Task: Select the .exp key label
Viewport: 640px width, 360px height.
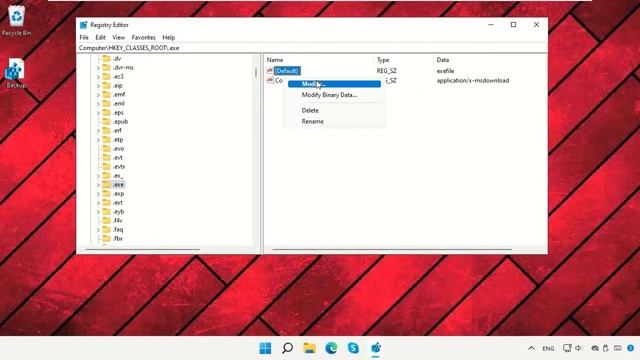Action: pyautogui.click(x=118, y=193)
